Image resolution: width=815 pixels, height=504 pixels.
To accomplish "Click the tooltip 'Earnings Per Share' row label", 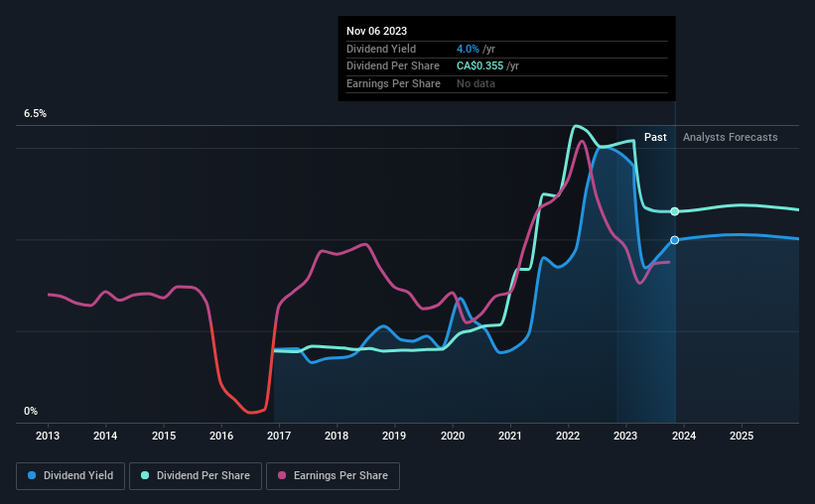I will 393,83.
